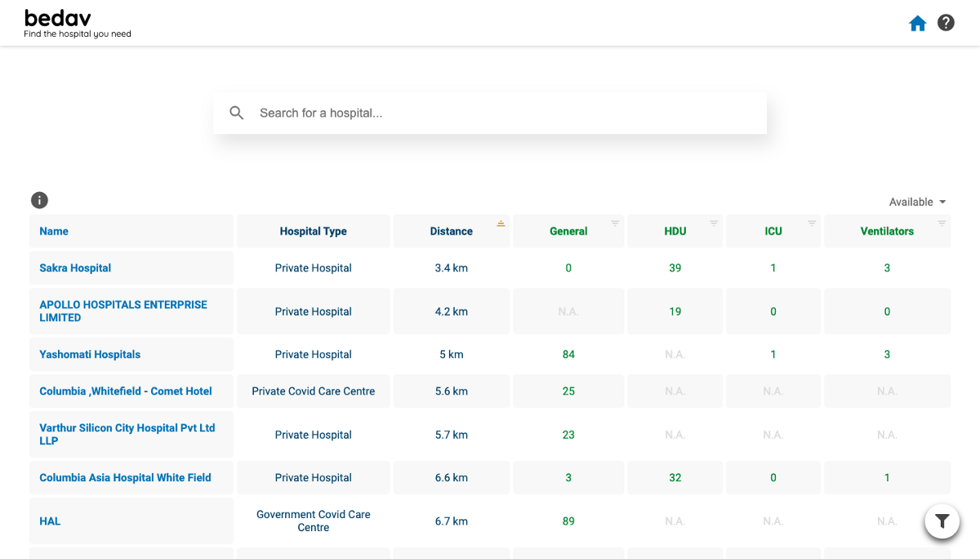The height and width of the screenshot is (559, 980).
Task: Open the HAL hospital link
Action: click(50, 521)
